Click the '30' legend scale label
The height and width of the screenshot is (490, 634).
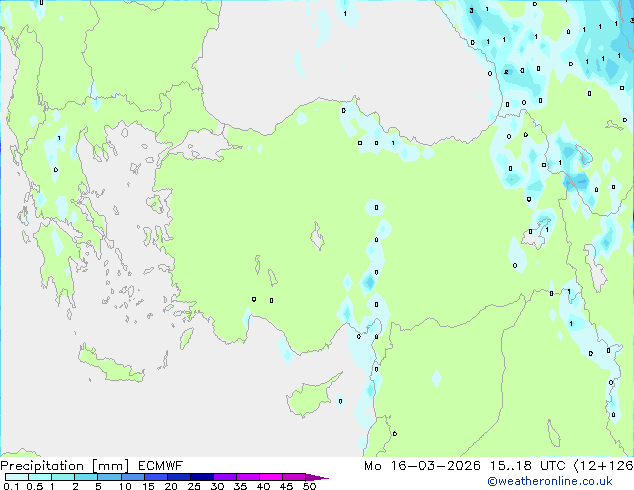click(x=217, y=486)
